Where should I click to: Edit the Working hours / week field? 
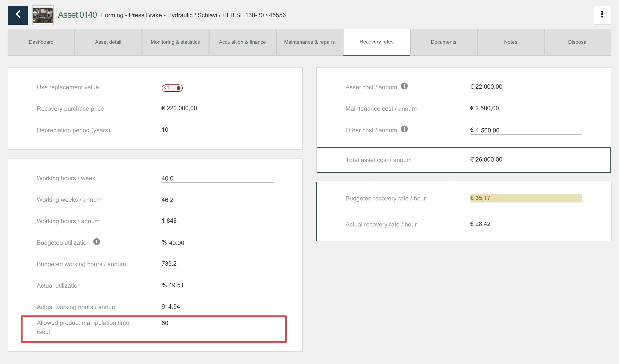(x=217, y=178)
